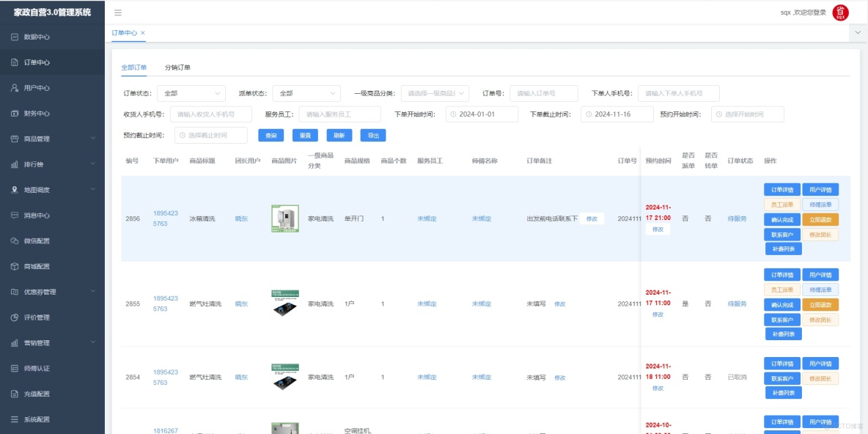Select the 全部订单 tab

(134, 67)
